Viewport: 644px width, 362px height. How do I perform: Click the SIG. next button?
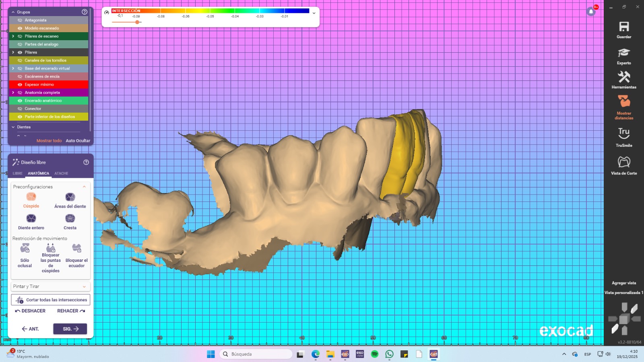click(x=70, y=329)
